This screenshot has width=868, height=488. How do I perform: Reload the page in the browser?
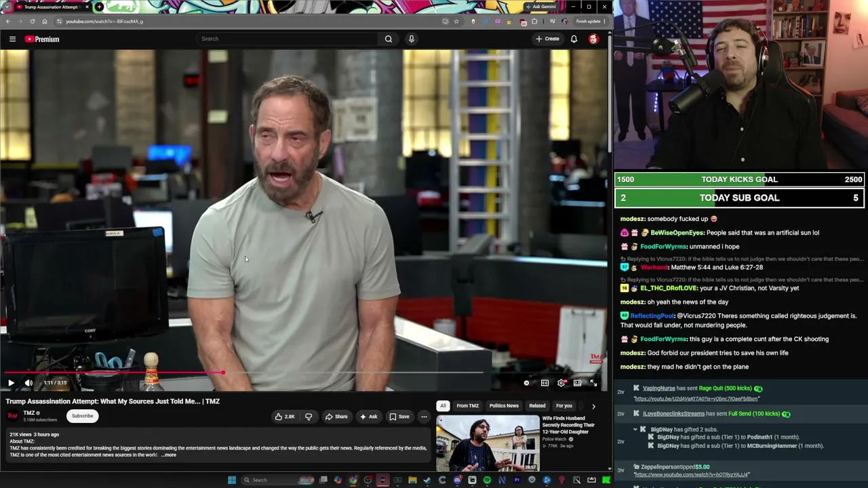[32, 21]
